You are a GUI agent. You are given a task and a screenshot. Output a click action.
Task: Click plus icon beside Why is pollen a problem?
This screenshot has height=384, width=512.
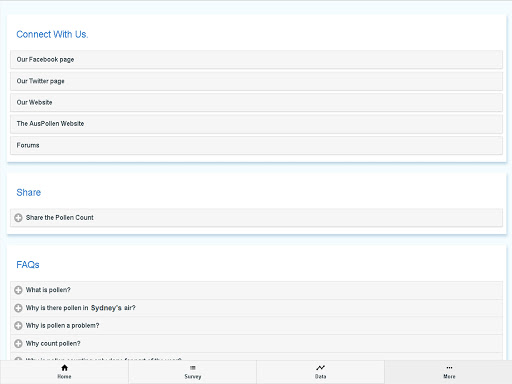[18, 325]
